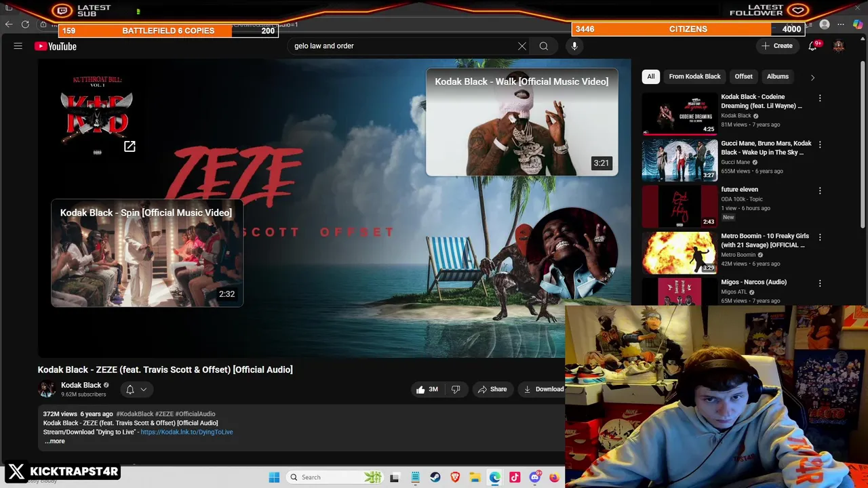The image size is (868, 488).
Task: Open Discord from the taskbar
Action: coord(534,477)
